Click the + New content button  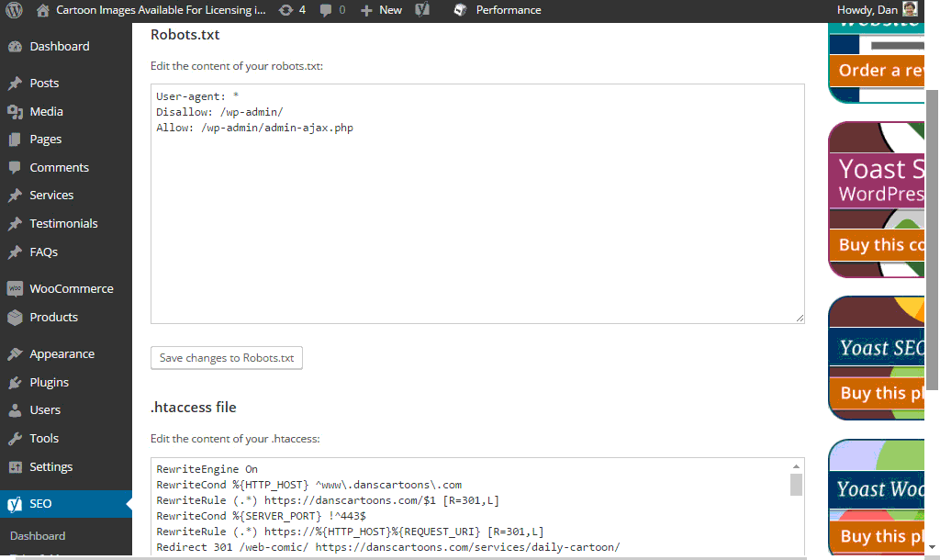point(381,10)
